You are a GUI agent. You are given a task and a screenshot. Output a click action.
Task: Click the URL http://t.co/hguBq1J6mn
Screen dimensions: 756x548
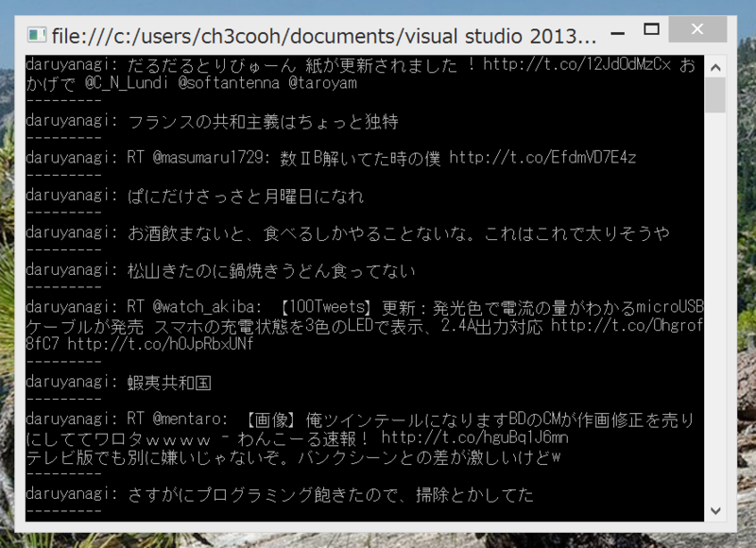(475, 437)
